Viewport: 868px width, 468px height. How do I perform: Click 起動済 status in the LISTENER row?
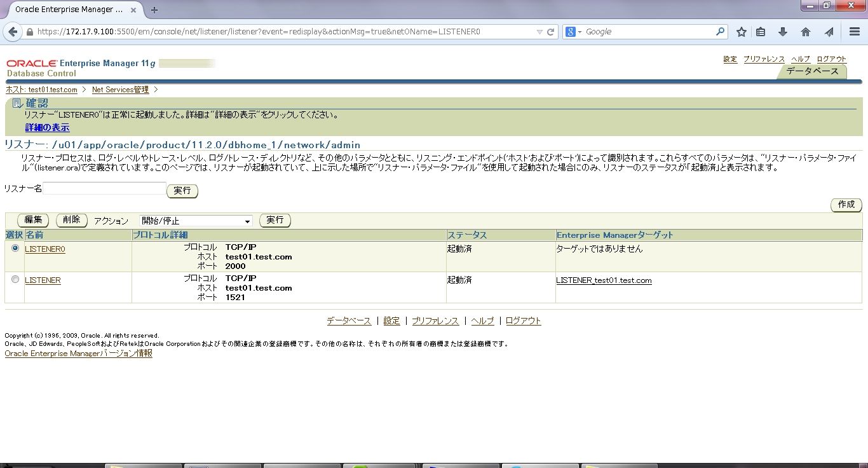click(459, 280)
